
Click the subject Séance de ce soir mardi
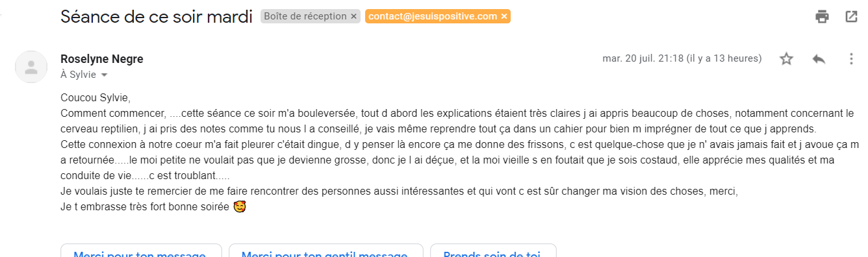[157, 18]
